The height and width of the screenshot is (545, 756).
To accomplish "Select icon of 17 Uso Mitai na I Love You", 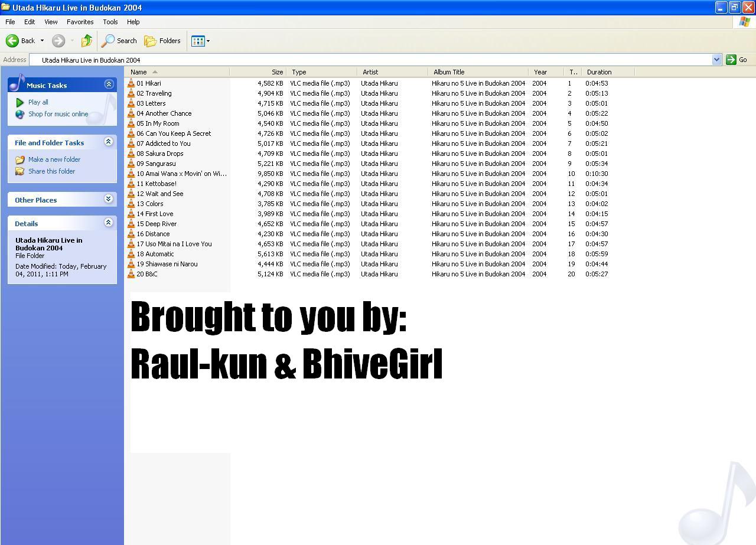I will pyautogui.click(x=131, y=244).
